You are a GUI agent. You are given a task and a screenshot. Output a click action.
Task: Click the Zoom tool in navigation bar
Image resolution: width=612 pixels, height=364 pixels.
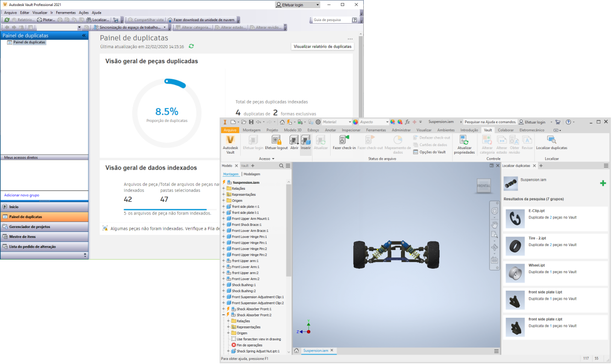[x=494, y=235]
